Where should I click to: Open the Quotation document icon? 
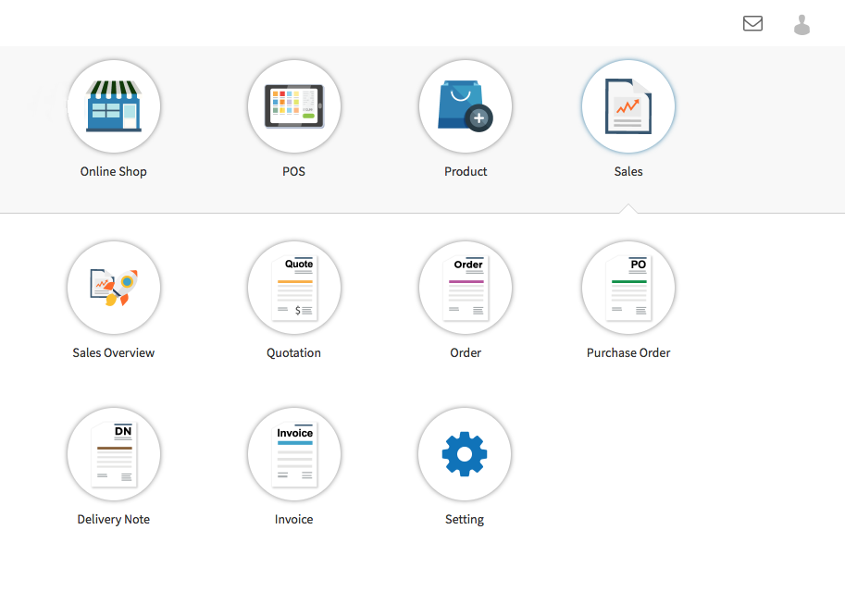click(x=293, y=288)
